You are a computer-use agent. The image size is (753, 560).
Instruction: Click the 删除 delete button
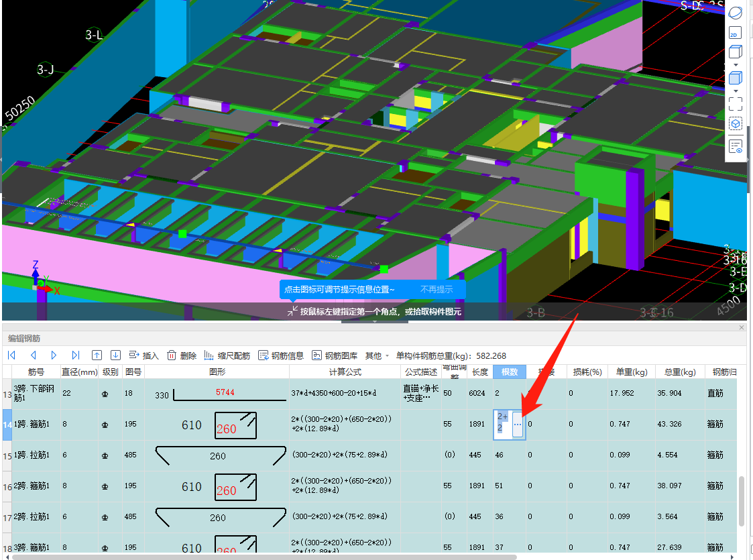tap(182, 355)
